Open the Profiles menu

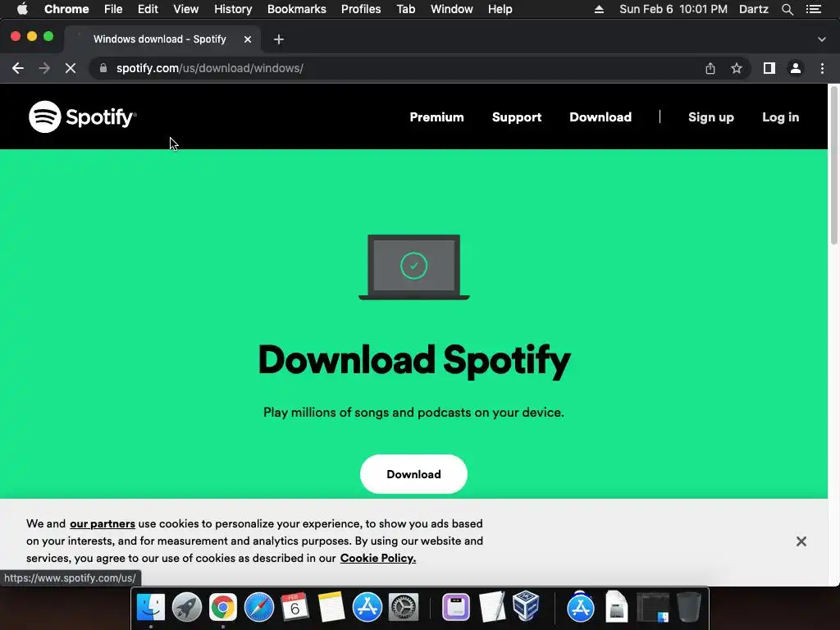coord(361,9)
